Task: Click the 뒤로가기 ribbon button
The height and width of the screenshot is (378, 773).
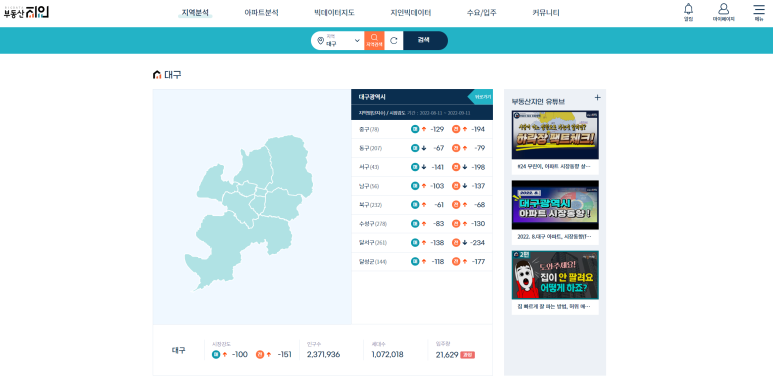Action: pos(481,97)
